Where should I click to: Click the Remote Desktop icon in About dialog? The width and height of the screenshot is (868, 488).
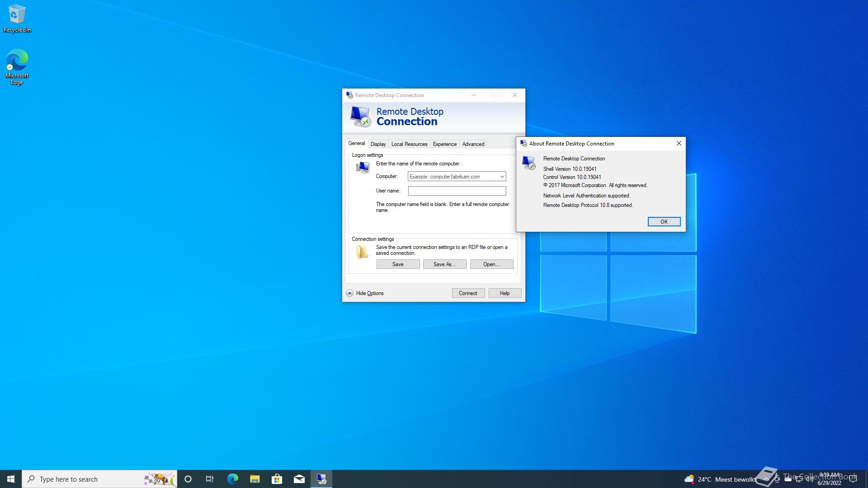point(528,163)
